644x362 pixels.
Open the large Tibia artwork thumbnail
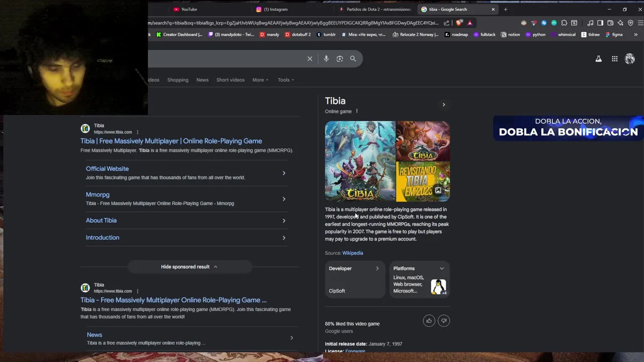[360, 161]
